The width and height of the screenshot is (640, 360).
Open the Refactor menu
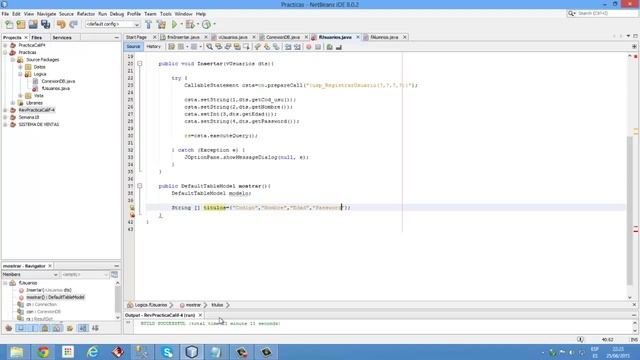86,14
